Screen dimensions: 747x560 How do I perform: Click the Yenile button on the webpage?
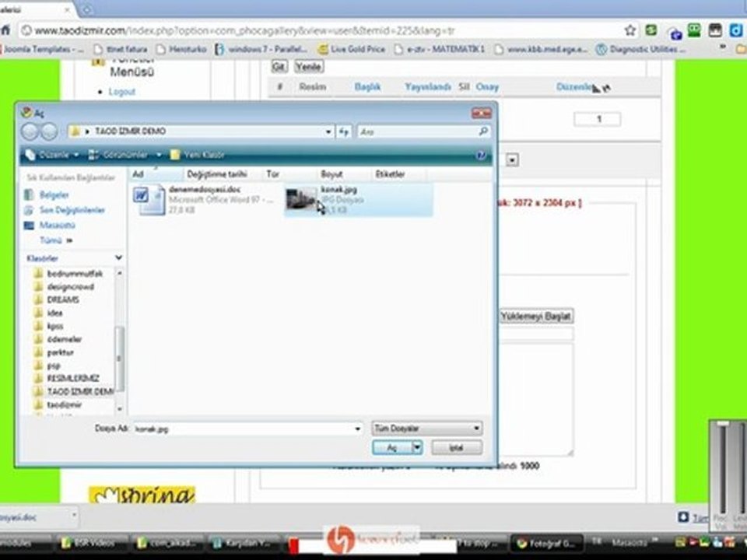(x=308, y=67)
